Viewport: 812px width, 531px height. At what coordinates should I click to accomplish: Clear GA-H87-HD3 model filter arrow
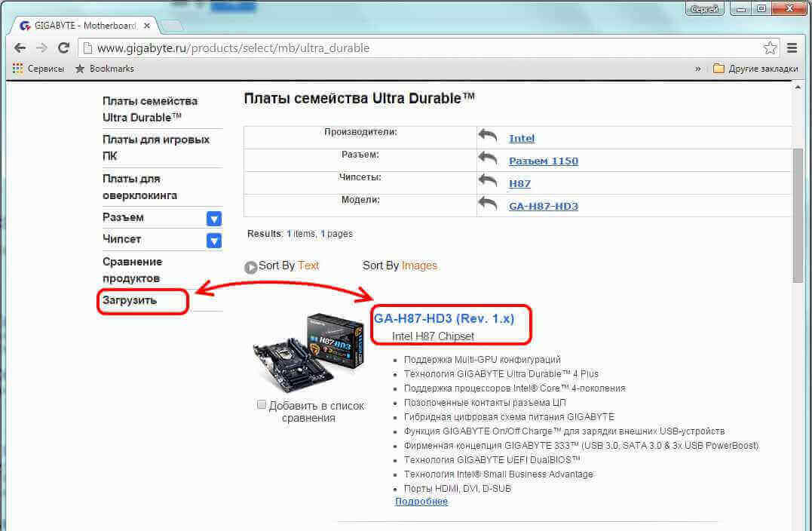(487, 204)
